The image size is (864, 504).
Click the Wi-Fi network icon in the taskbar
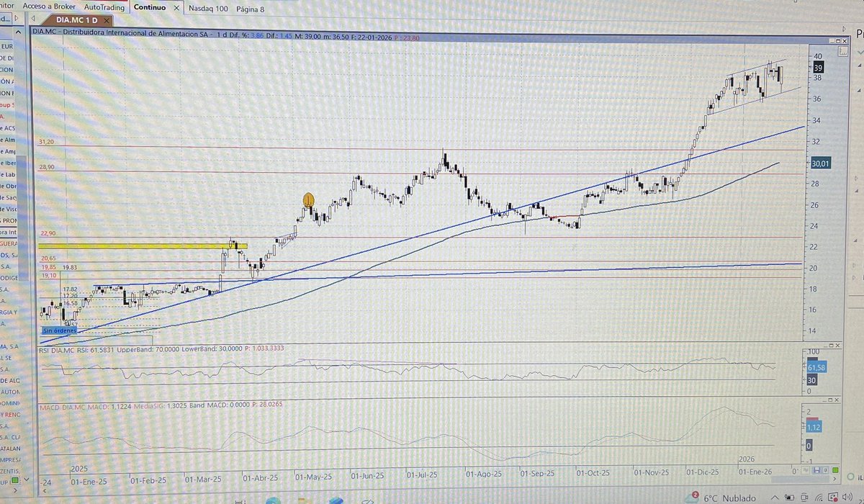tap(818, 498)
